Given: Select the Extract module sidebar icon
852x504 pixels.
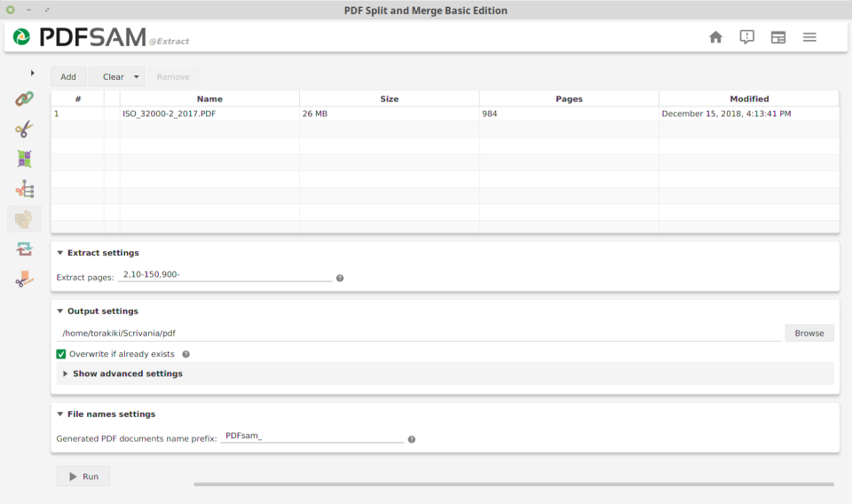Looking at the screenshot, I should [x=24, y=219].
